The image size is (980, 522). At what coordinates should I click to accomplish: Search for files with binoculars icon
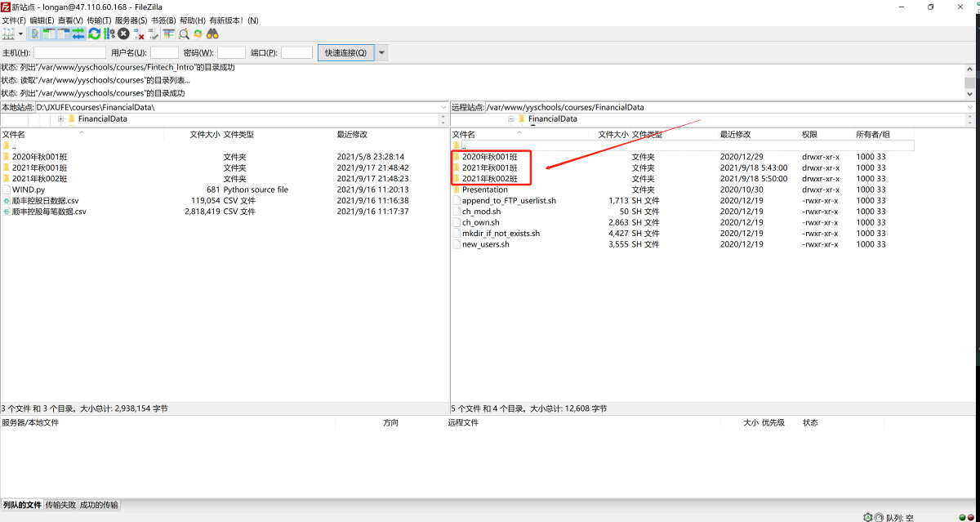212,33
